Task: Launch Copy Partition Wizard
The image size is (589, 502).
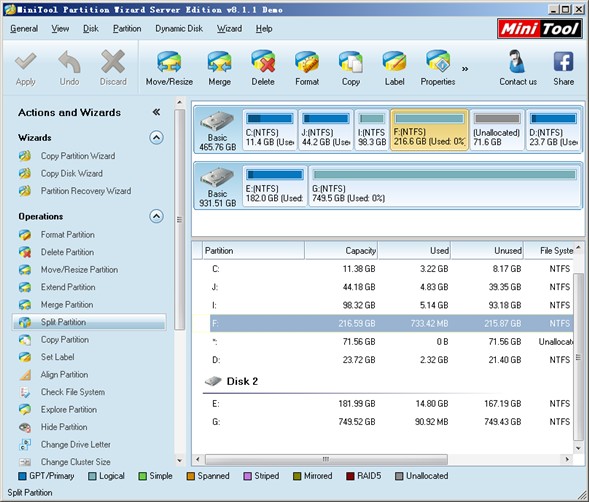Action: (78, 156)
